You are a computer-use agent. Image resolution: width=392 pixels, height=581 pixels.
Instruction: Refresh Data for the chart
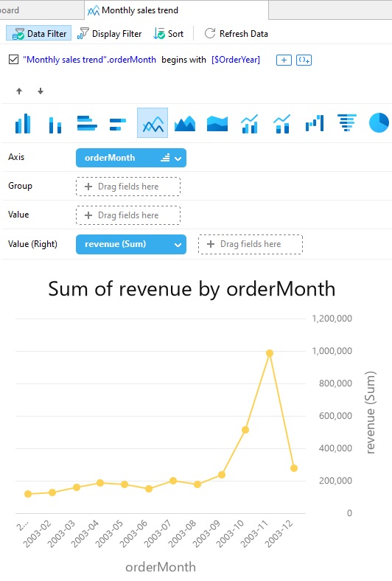pyautogui.click(x=237, y=34)
